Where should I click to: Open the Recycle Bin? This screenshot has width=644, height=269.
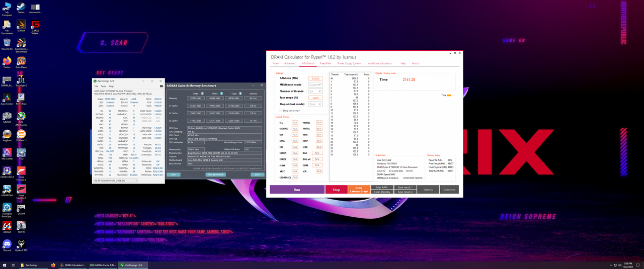[x=7, y=44]
